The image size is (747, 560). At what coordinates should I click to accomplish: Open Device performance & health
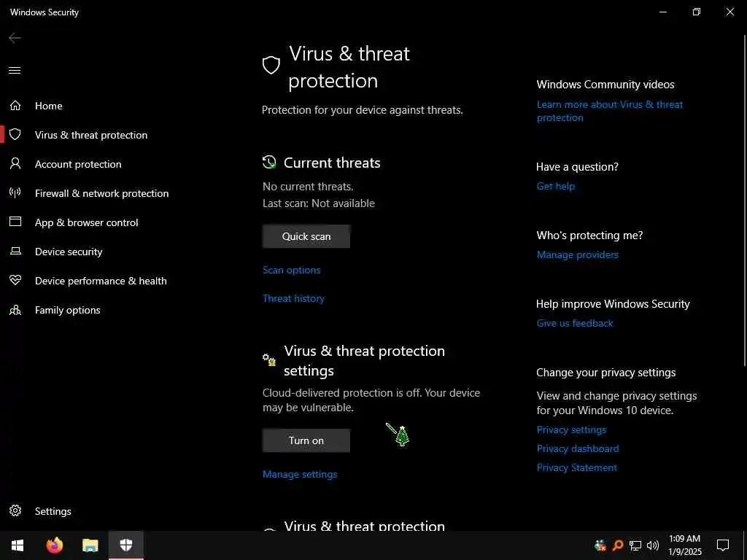pyautogui.click(x=101, y=281)
